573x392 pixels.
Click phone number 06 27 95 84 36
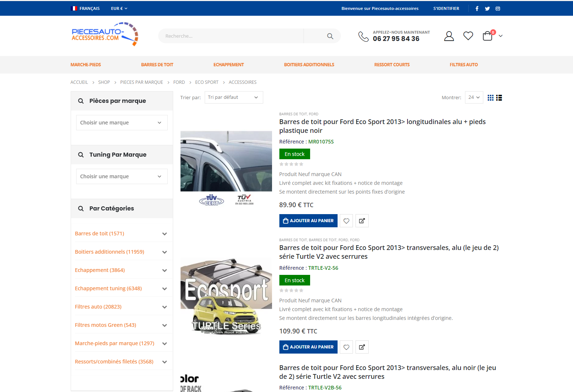pyautogui.click(x=396, y=39)
